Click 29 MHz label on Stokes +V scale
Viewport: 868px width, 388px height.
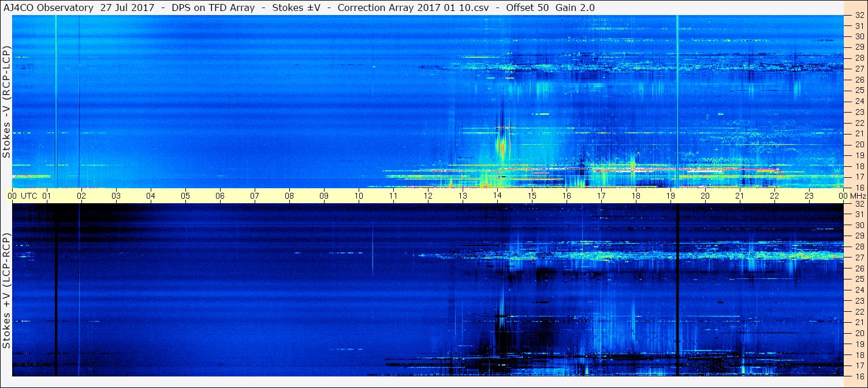(859, 236)
